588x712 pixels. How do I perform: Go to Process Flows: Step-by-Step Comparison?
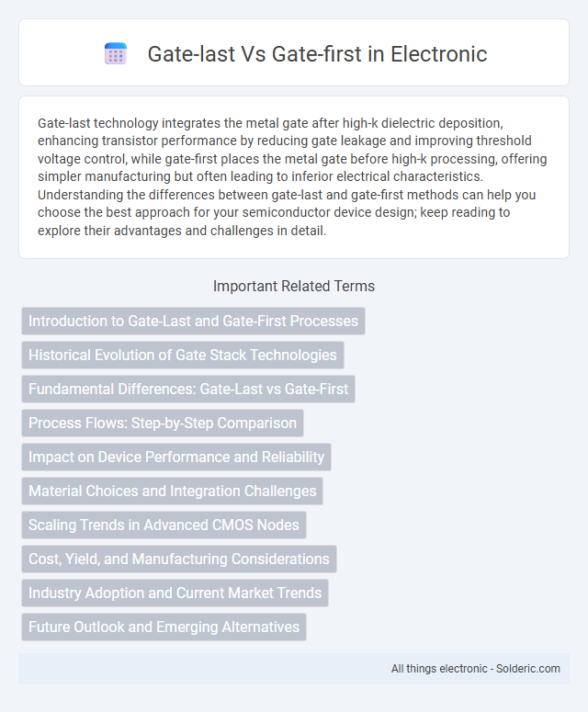163,424
